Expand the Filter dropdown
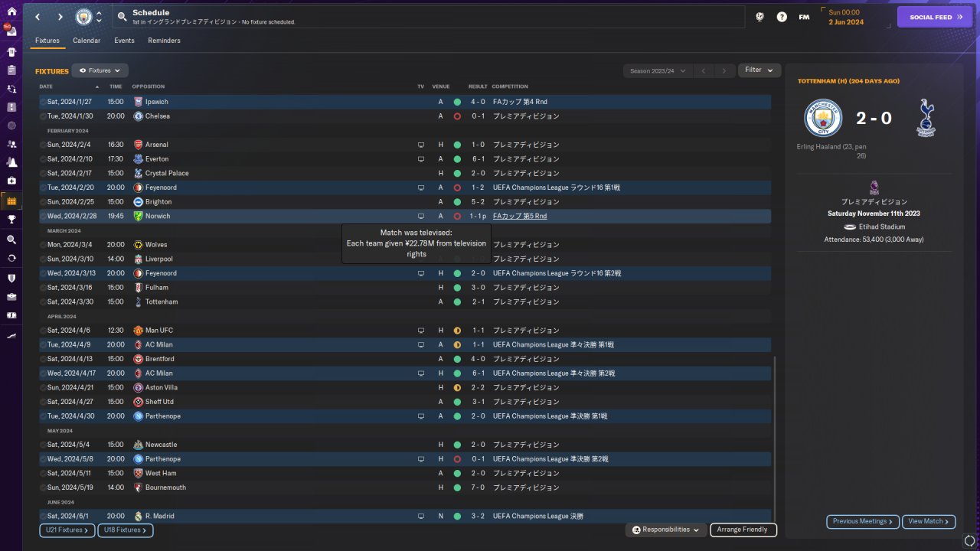 tap(759, 70)
